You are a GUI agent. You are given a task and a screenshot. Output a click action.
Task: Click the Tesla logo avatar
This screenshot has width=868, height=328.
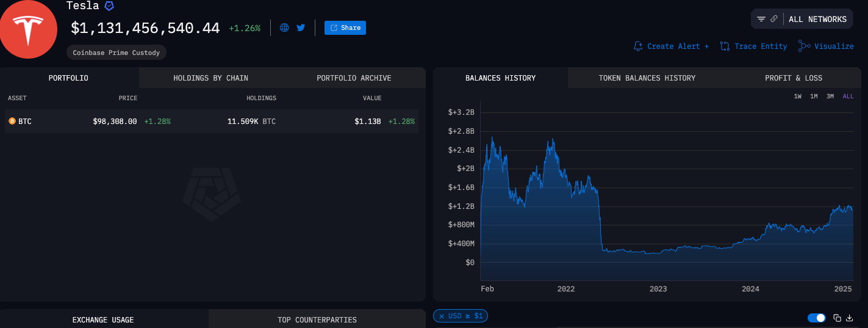[x=29, y=29]
